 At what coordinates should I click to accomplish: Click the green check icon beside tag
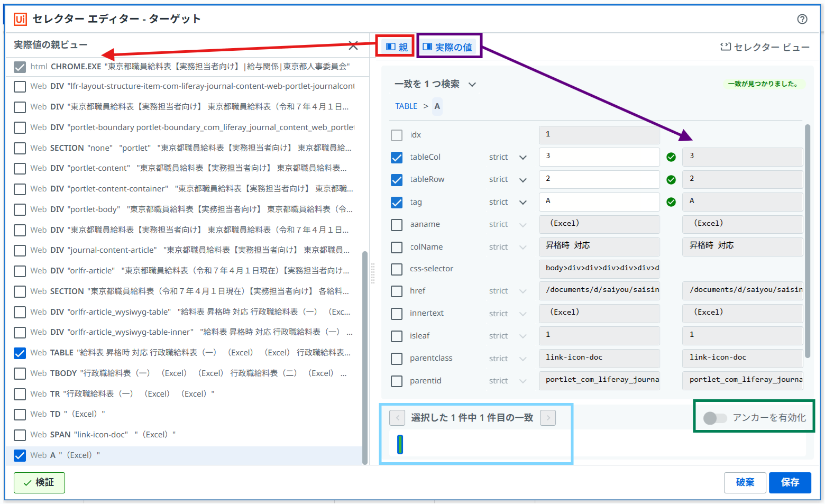point(671,202)
